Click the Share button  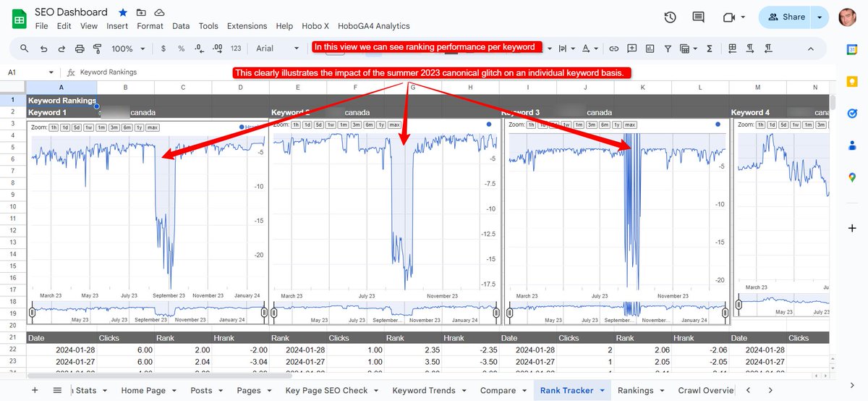786,17
